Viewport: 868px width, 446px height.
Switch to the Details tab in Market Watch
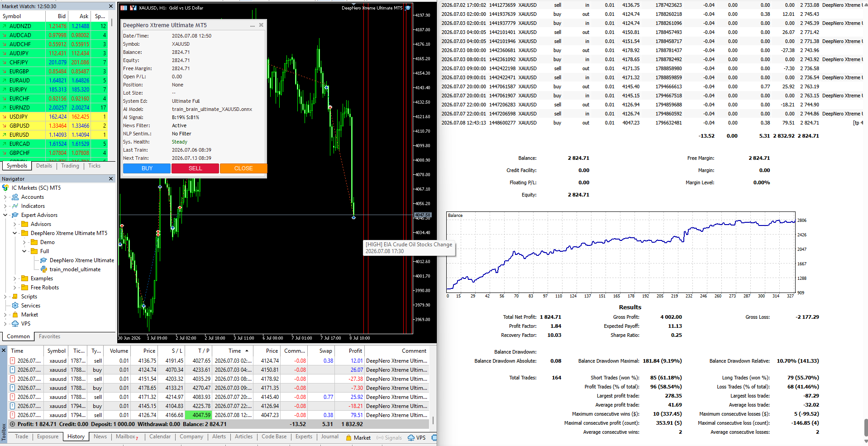(44, 166)
